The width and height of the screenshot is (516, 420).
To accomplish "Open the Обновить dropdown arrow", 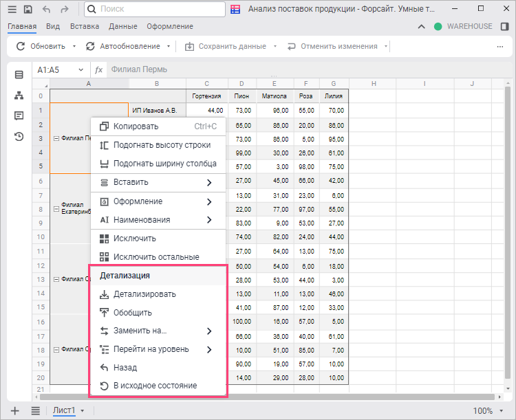I will 73,47.
